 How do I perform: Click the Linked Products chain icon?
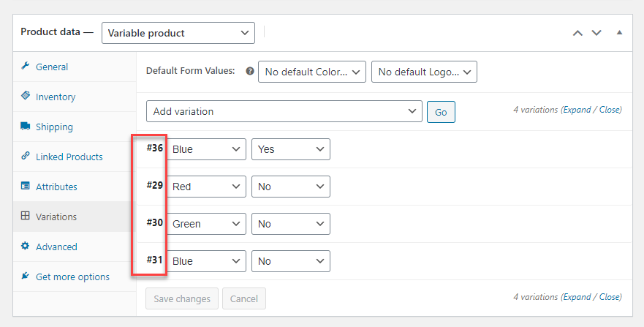(26, 156)
